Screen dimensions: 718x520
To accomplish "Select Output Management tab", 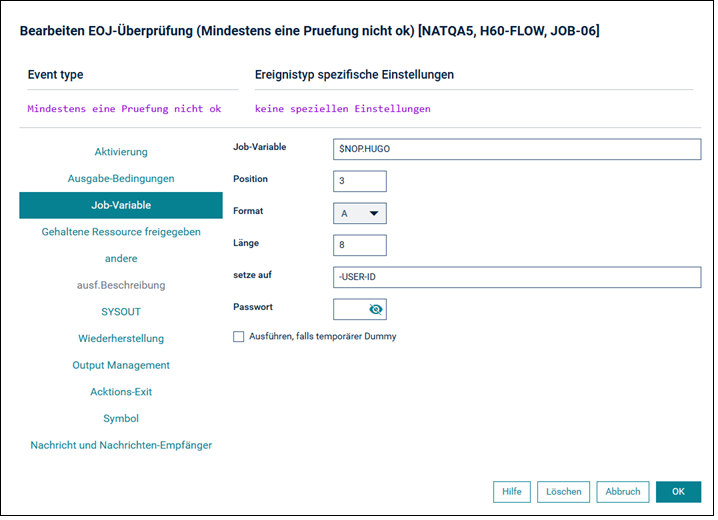I will (121, 365).
